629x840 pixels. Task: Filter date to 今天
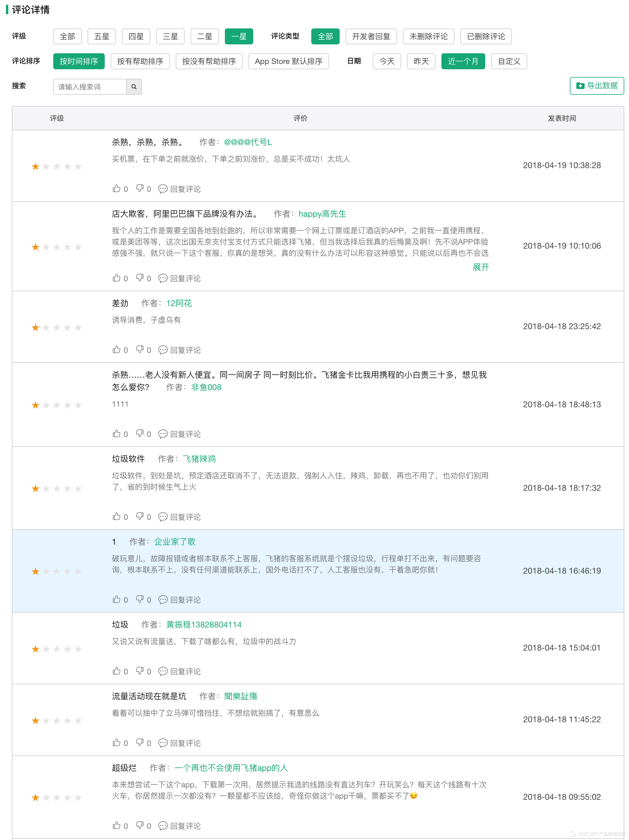click(x=387, y=61)
